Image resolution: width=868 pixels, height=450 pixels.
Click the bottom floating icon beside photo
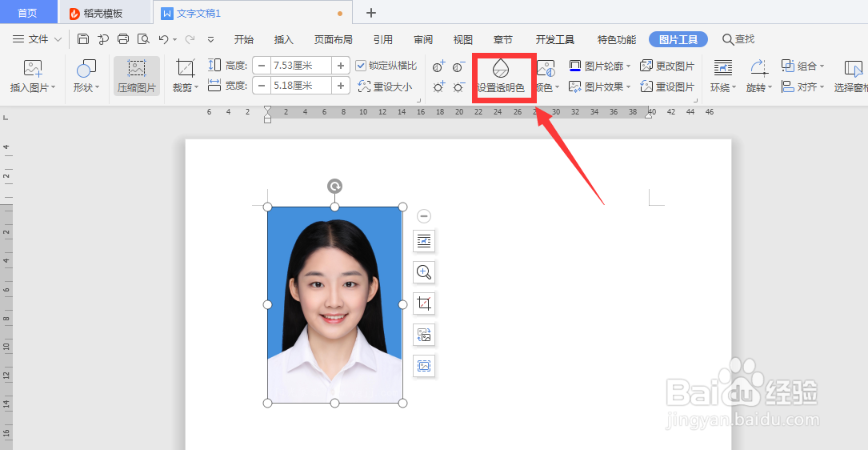424,366
